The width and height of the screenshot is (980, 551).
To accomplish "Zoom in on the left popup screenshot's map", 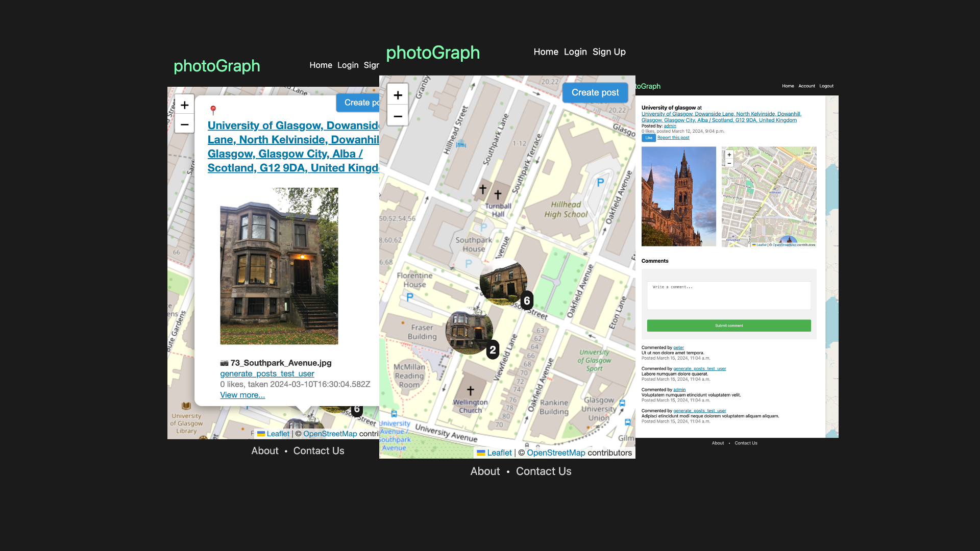I will click(x=184, y=105).
